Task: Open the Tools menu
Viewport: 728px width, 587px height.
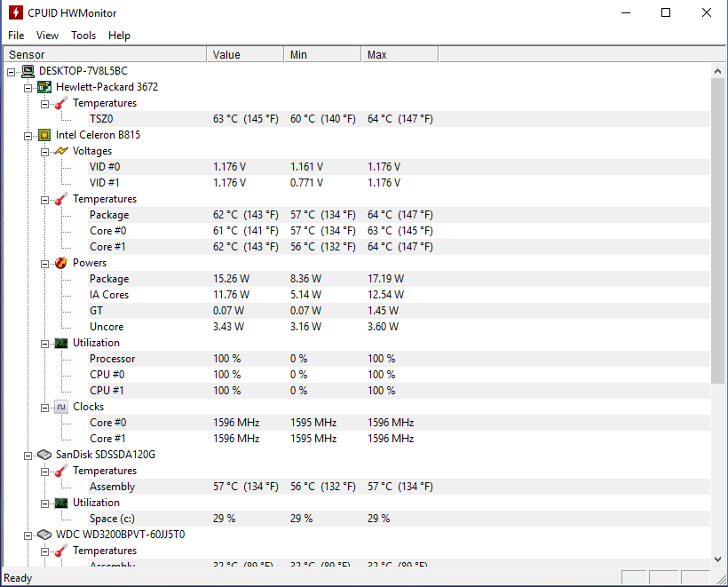Action: click(83, 36)
